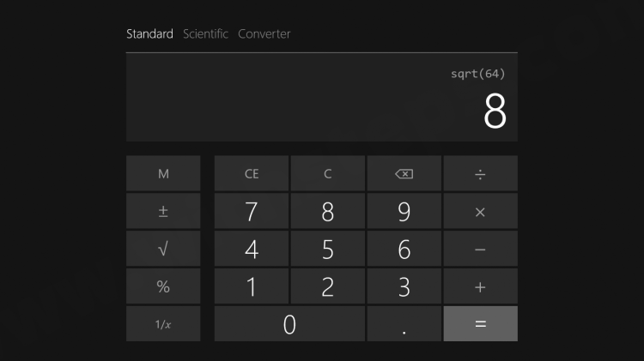The image size is (644, 361).
Task: Click the backspace delete icon
Action: (x=404, y=173)
